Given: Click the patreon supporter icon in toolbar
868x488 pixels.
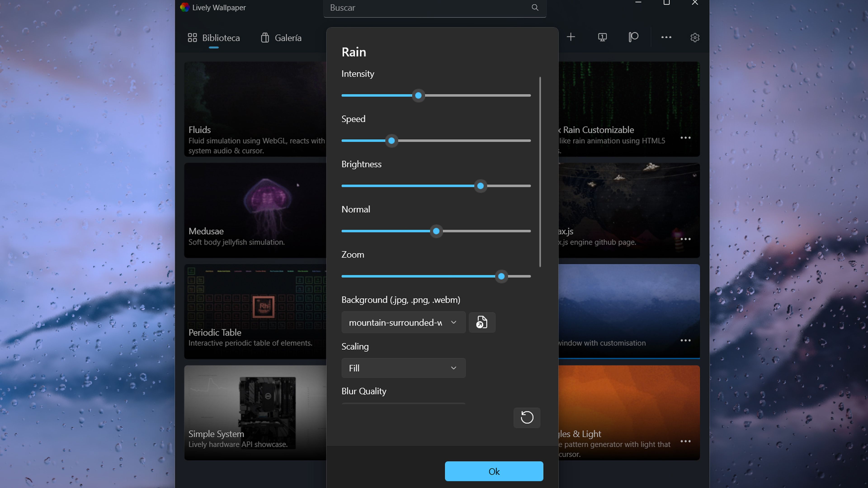Looking at the screenshot, I should (x=633, y=37).
